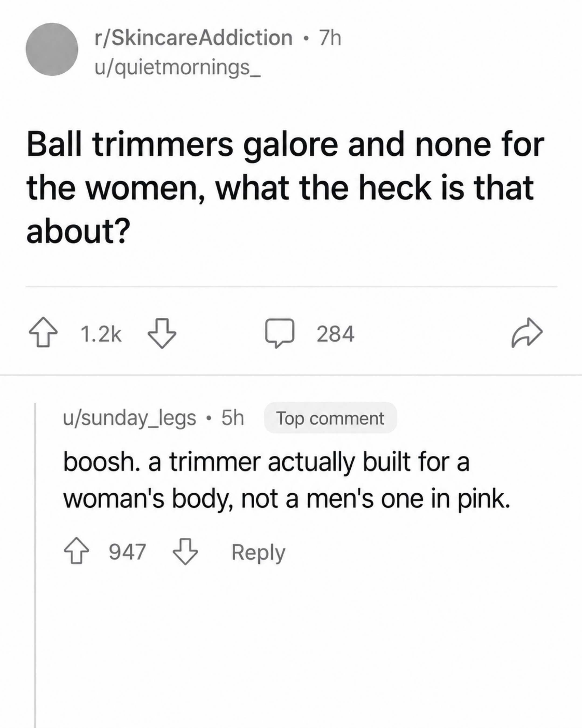Open the grey poster avatar

[x=52, y=49]
